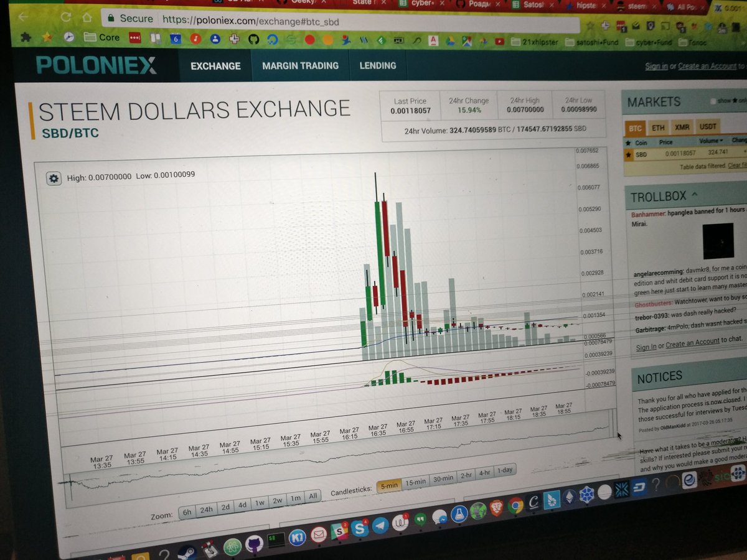This screenshot has width=747, height=560.
Task: Select the 2-hr candlestick interval
Action: [x=466, y=475]
